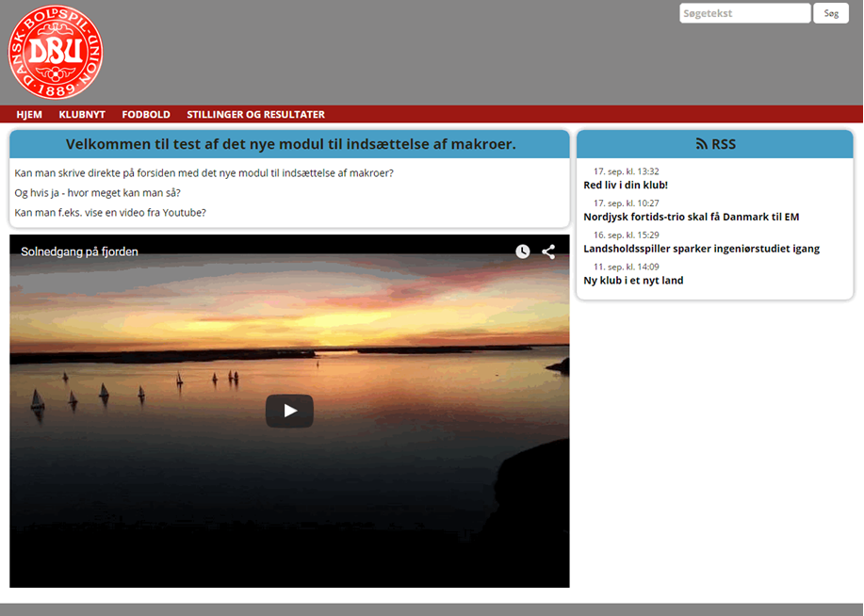Focus the Søgetekst search field
The image size is (864, 616).
tap(743, 13)
